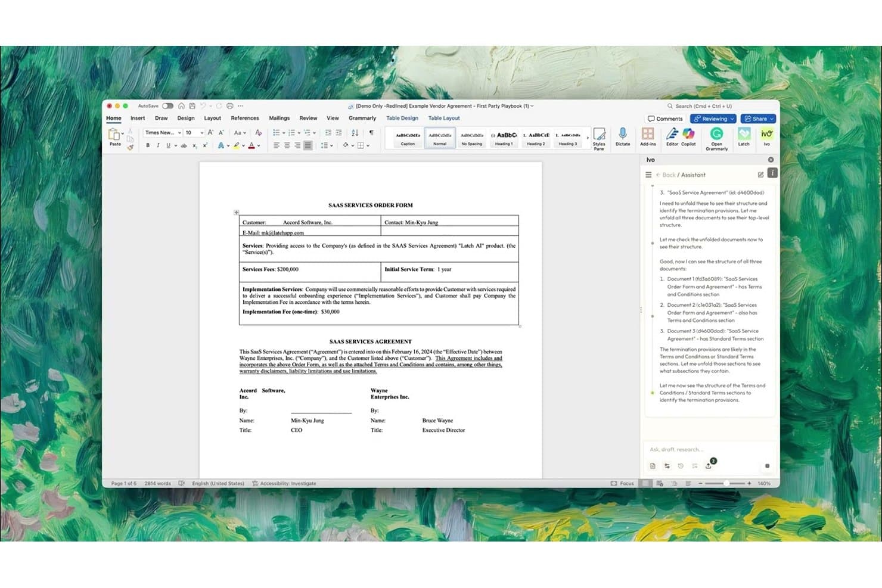Toggle subscript formatting
The image size is (882, 588).
(x=194, y=145)
